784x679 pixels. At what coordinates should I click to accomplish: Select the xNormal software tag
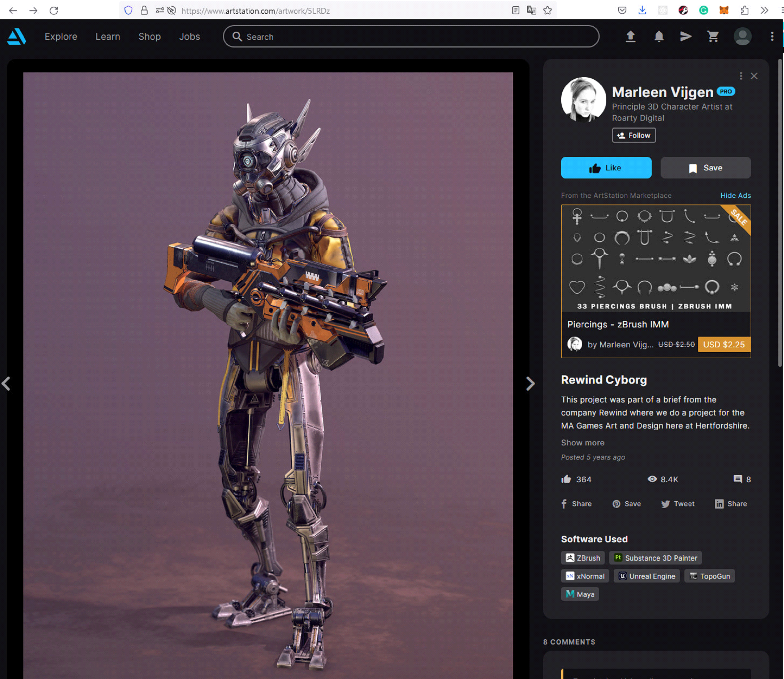(x=585, y=576)
